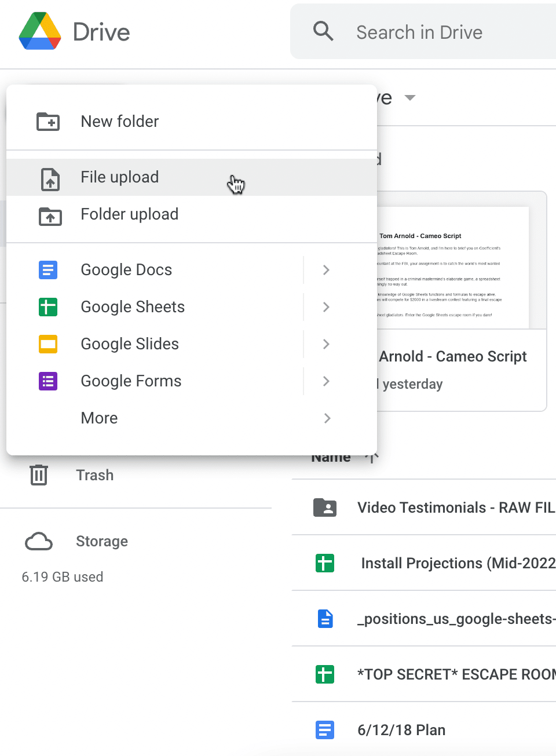Click the search magnifier icon
The image size is (556, 756).
pyautogui.click(x=323, y=31)
